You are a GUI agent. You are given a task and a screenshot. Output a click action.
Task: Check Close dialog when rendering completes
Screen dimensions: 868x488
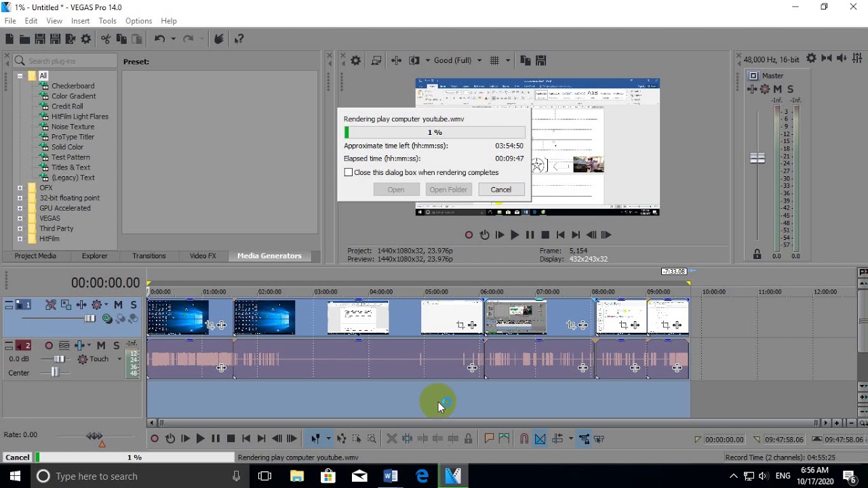pos(349,172)
